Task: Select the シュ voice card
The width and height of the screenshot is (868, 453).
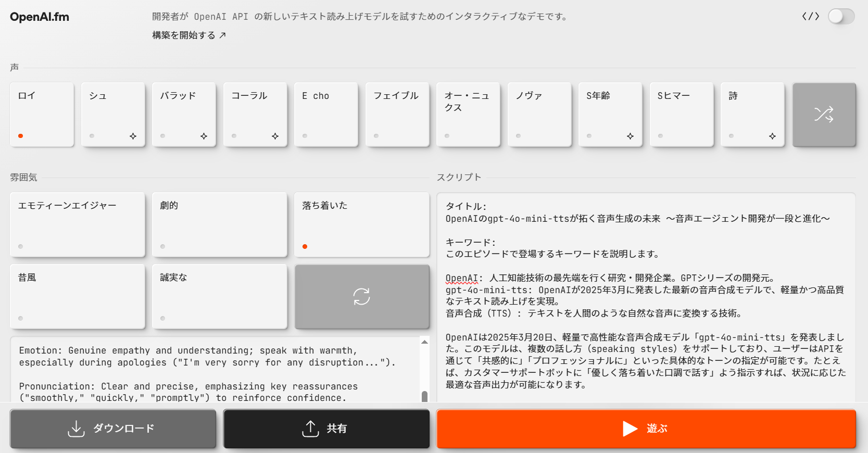Action: (x=113, y=115)
